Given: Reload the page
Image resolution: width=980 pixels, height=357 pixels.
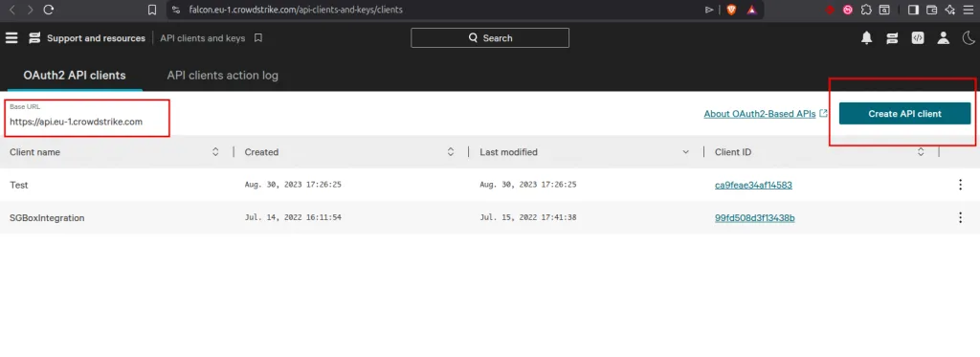Looking at the screenshot, I should [x=49, y=10].
